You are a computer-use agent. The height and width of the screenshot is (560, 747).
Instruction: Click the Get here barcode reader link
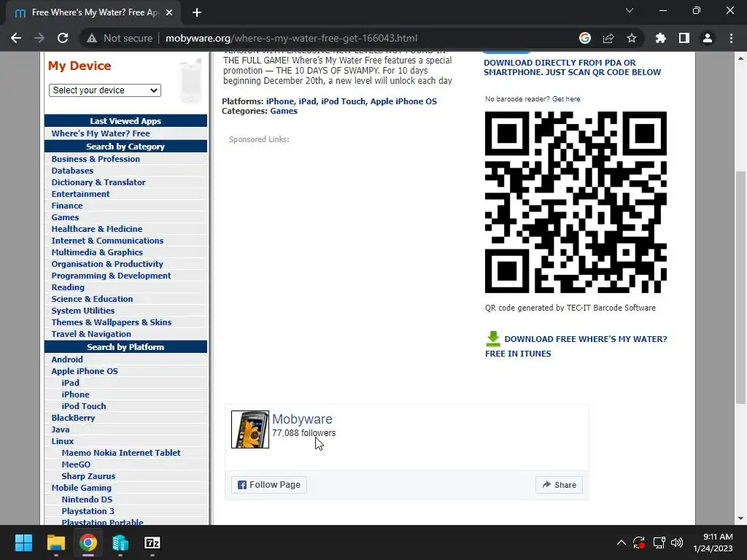pyautogui.click(x=566, y=99)
